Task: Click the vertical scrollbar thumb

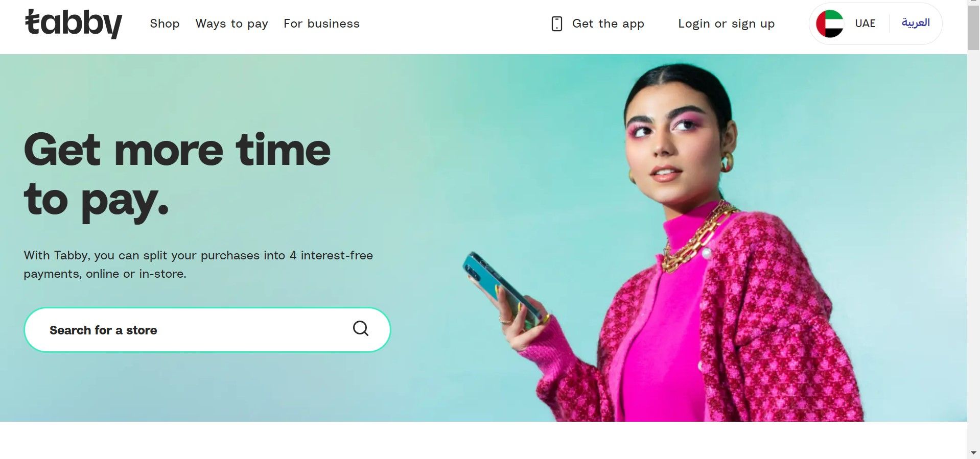Action: click(973, 28)
